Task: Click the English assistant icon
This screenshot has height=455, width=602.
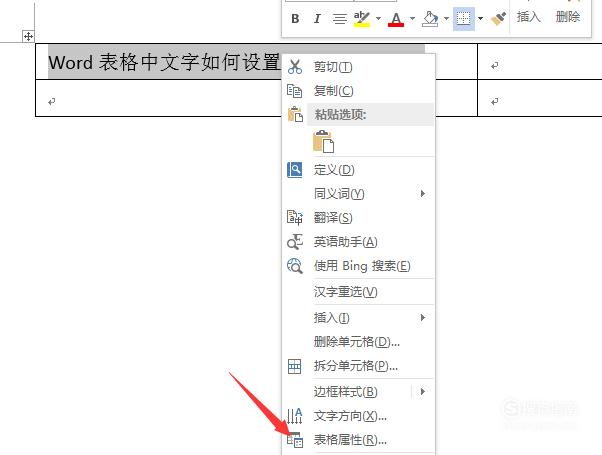Action: (295, 242)
